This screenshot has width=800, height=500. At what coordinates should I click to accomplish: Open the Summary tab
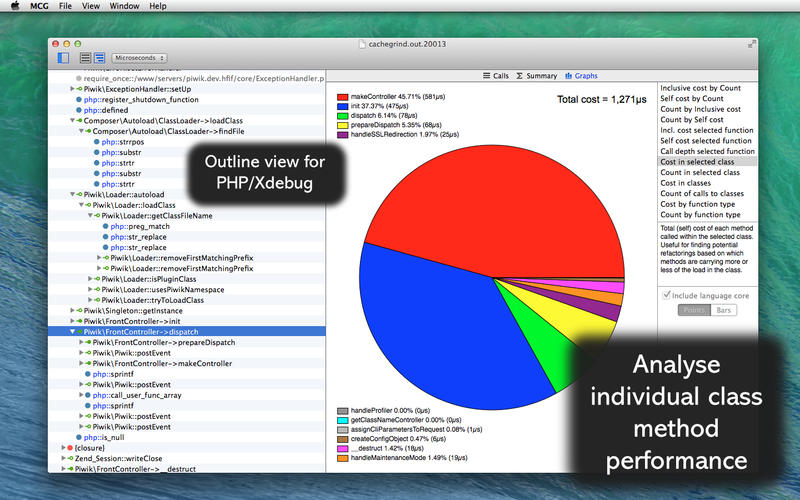coord(536,76)
